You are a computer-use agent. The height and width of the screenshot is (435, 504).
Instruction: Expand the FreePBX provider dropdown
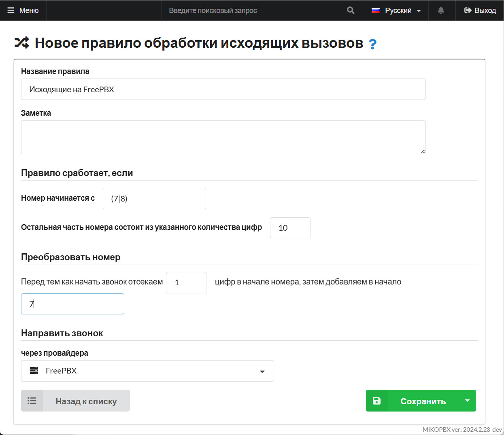point(262,371)
